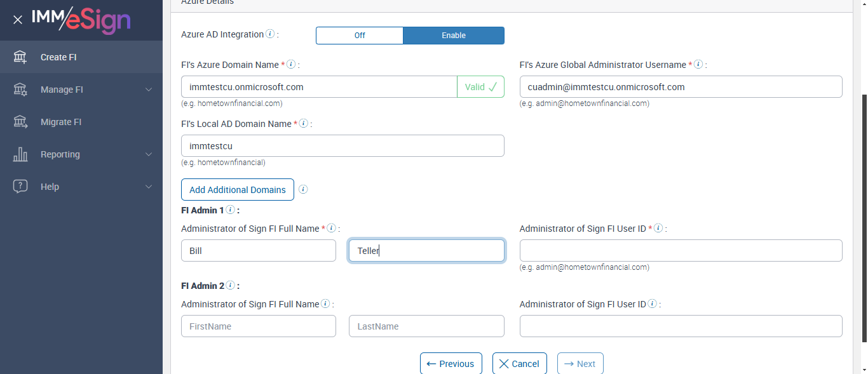Click the info icon beside FI's Azure Domain Name

coord(291,65)
